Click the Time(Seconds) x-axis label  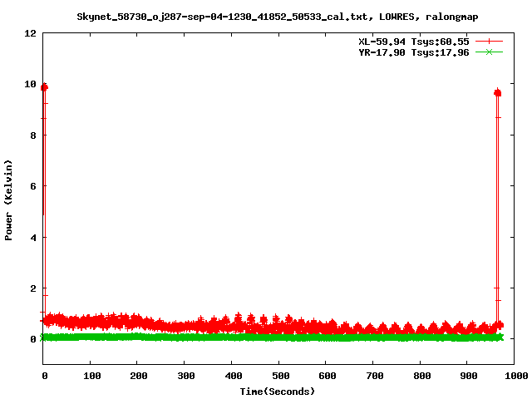coord(277,392)
